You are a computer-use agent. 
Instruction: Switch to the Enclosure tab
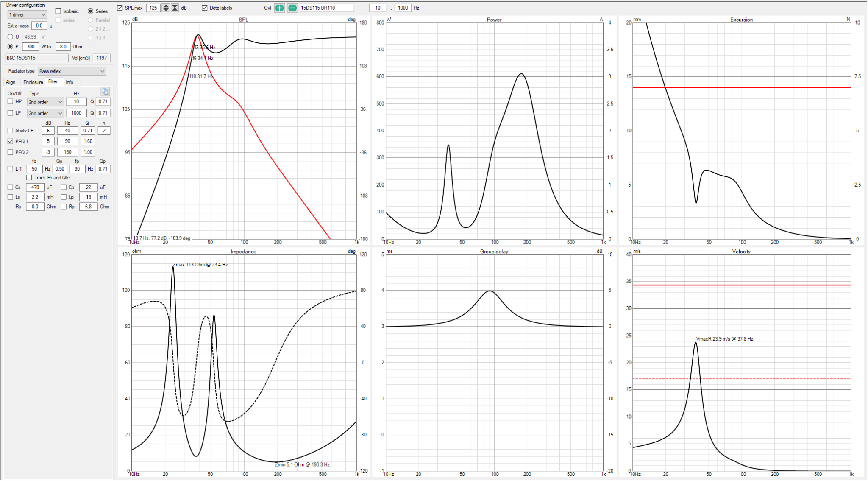click(33, 82)
